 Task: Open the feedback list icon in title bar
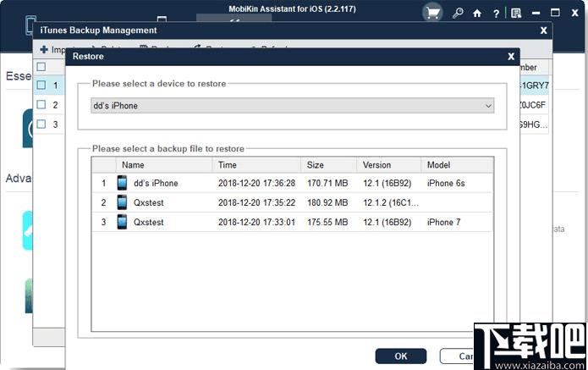[516, 14]
